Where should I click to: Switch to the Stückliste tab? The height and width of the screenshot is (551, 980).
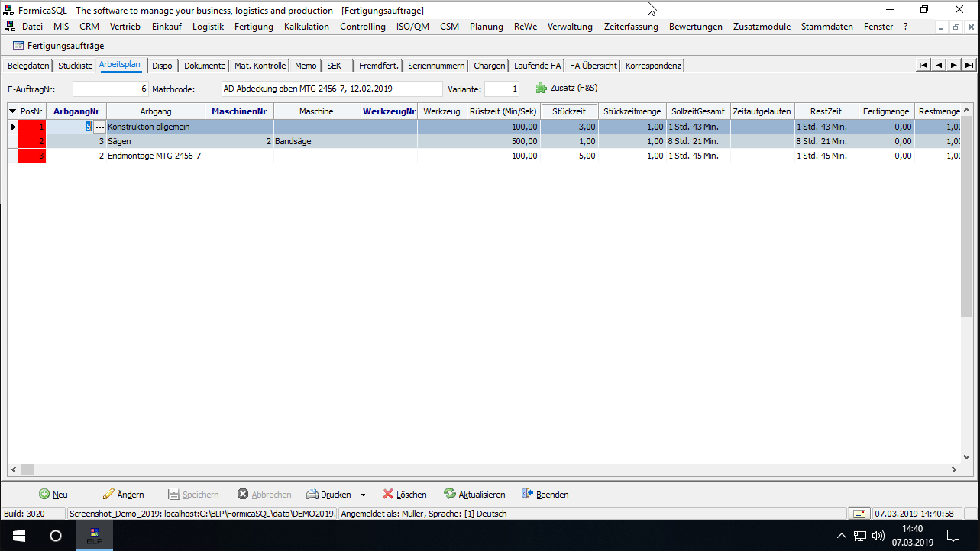[x=75, y=66]
